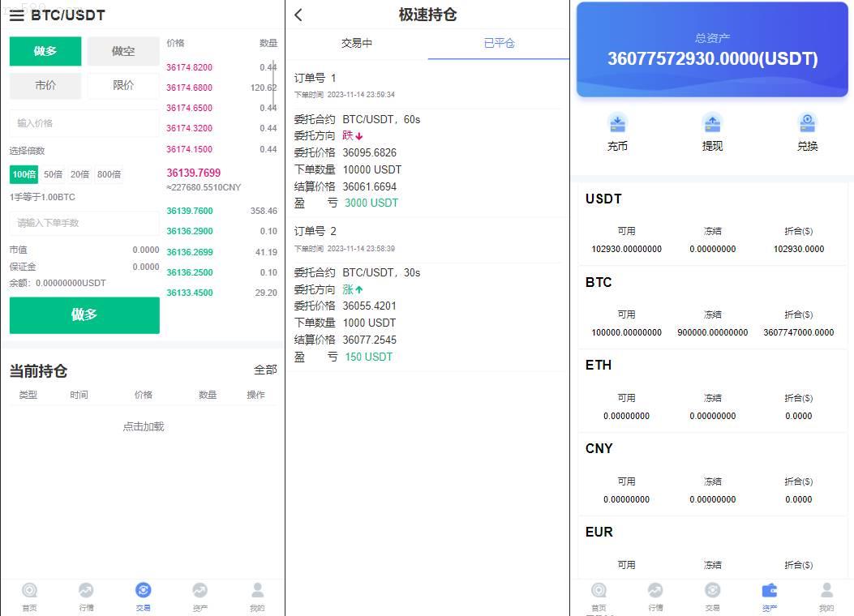Screen dimensions: 854x616
Task: Tap the 充币 deposit icon
Action: tap(617, 123)
